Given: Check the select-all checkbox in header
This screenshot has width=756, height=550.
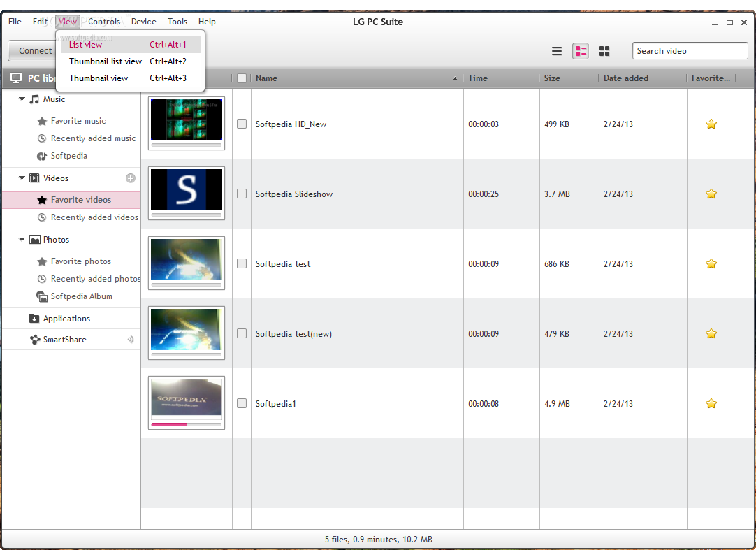Looking at the screenshot, I should click(242, 78).
